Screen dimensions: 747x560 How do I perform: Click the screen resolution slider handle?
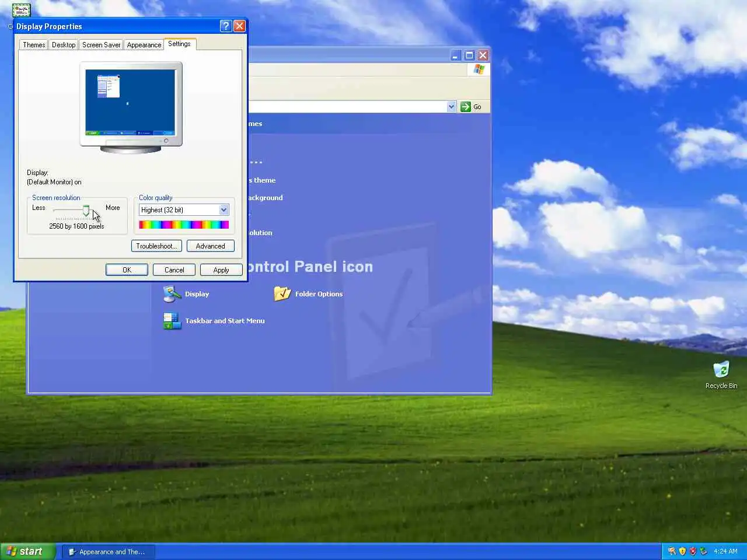pos(86,211)
